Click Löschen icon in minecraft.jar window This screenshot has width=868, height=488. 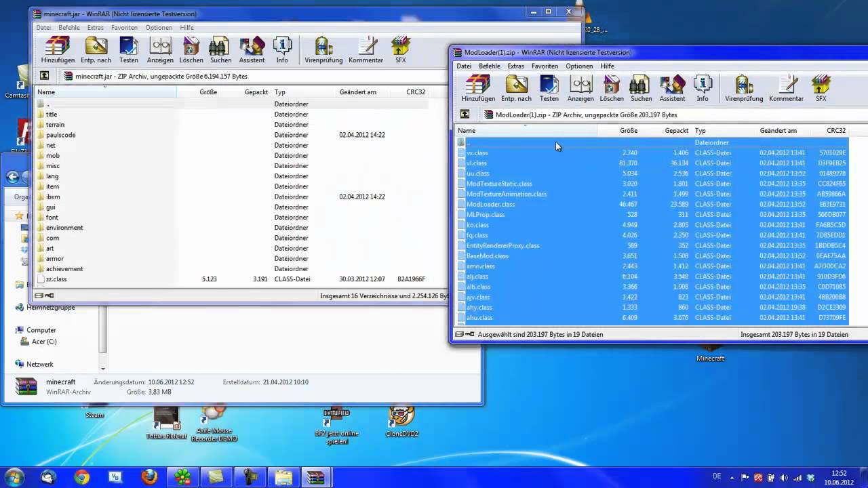tap(191, 49)
